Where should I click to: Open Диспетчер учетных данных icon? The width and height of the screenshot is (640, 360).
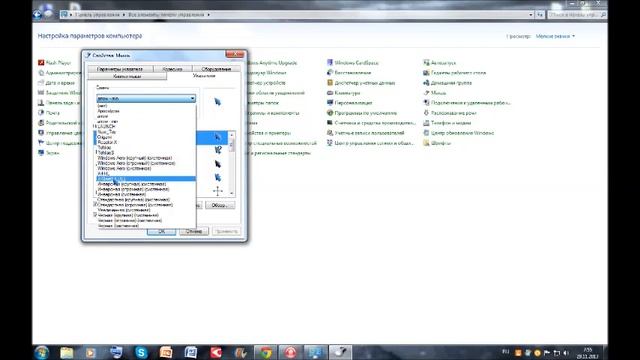click(361, 83)
